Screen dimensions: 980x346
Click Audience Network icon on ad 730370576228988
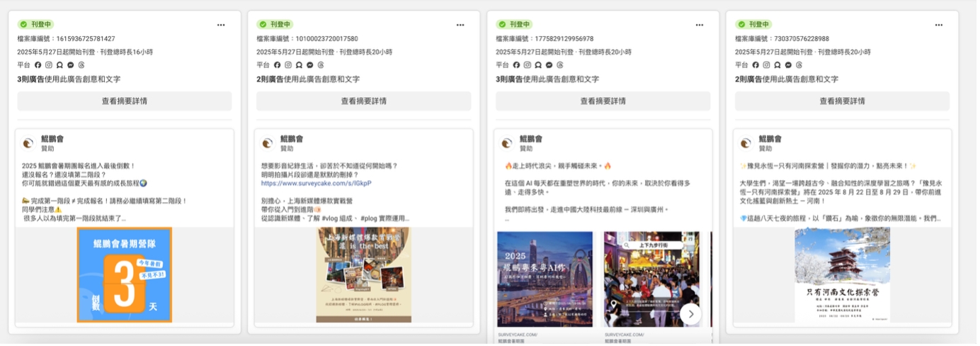[x=777, y=65]
